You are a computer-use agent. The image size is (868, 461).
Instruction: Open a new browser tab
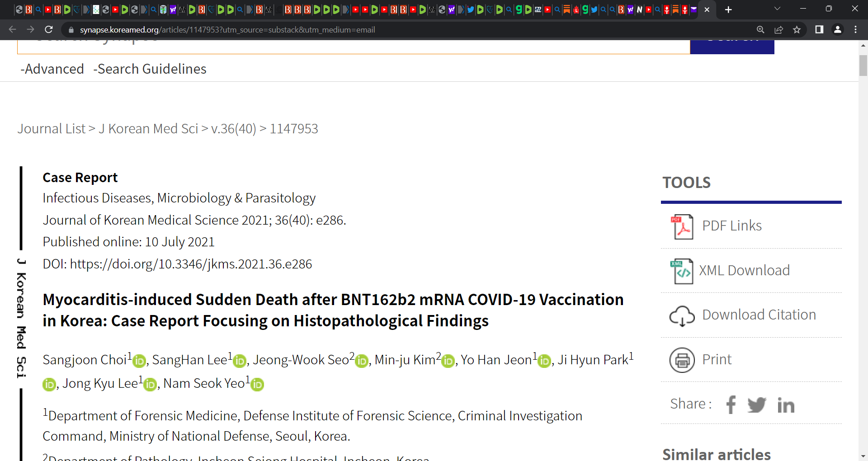(728, 9)
